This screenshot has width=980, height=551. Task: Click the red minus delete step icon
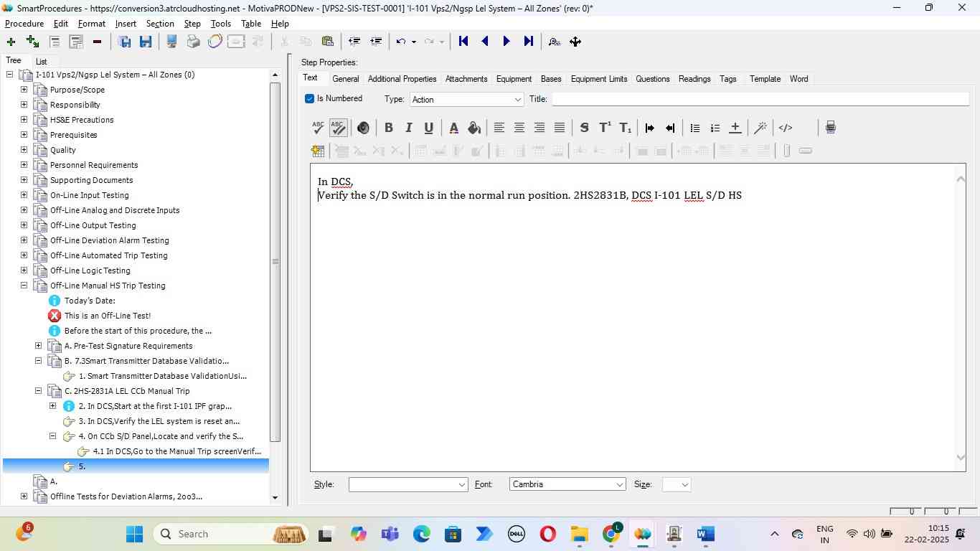pyautogui.click(x=97, y=42)
